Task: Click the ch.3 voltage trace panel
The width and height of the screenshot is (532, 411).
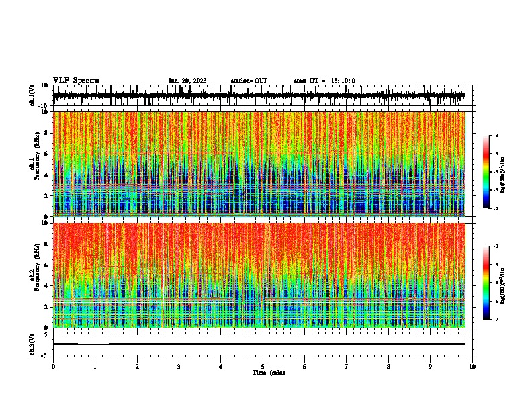Action: point(264,345)
